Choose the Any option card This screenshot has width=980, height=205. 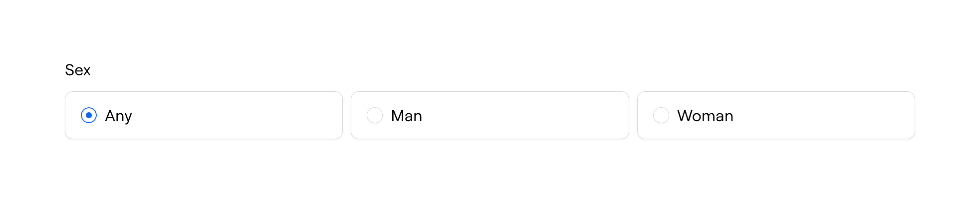point(204,115)
